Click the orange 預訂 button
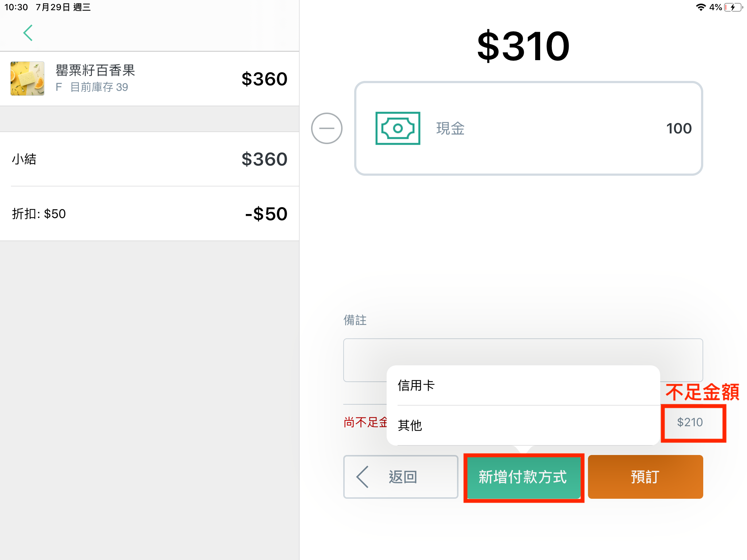Screen dimensions: 747x560 pyautogui.click(x=645, y=477)
